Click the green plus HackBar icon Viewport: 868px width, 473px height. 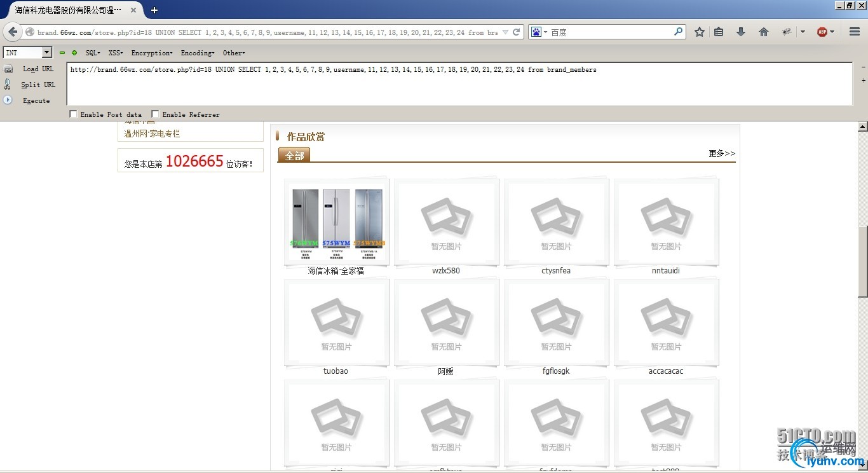[x=74, y=53]
